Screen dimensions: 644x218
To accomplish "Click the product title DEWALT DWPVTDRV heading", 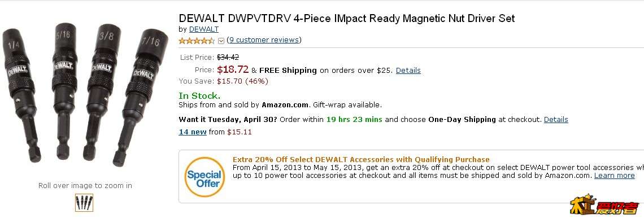I will coord(347,18).
